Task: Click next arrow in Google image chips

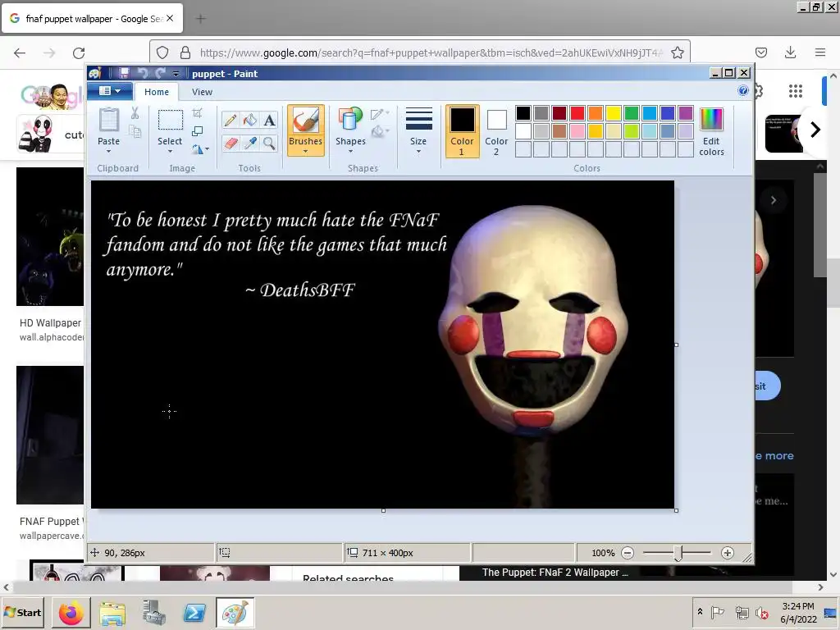Action: (x=815, y=130)
